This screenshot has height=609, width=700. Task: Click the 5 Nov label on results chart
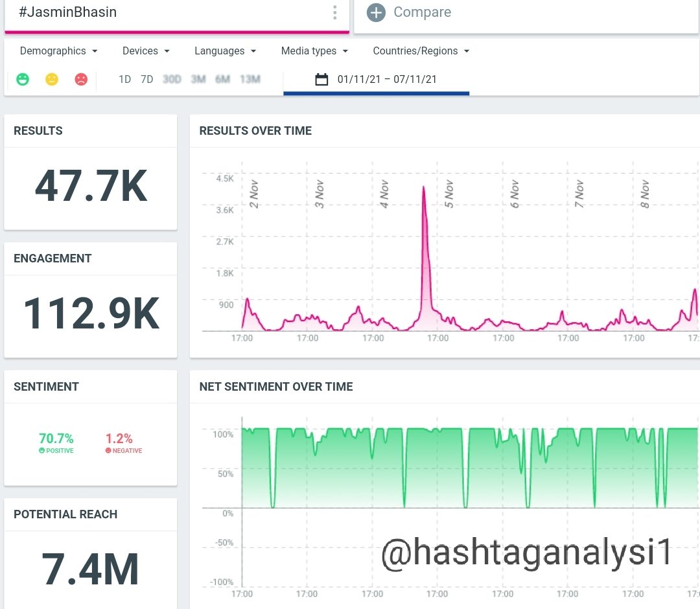[449, 194]
